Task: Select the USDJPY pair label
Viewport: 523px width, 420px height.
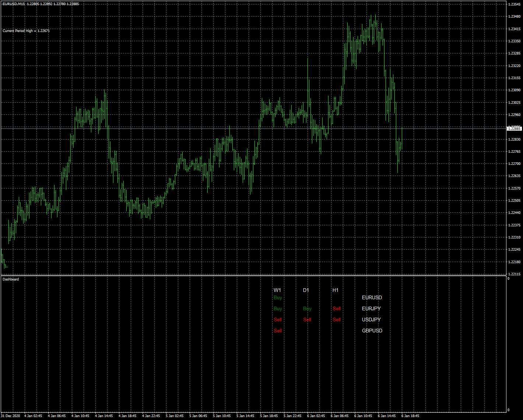Action: coord(371,320)
